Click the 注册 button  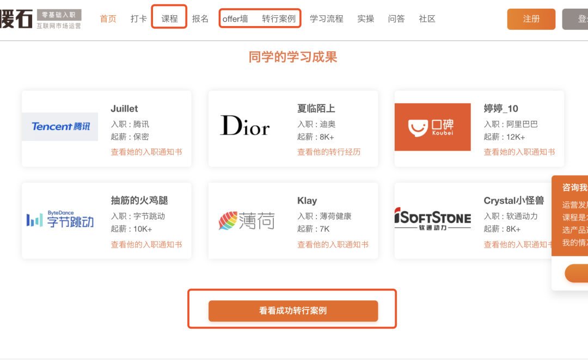point(531,19)
